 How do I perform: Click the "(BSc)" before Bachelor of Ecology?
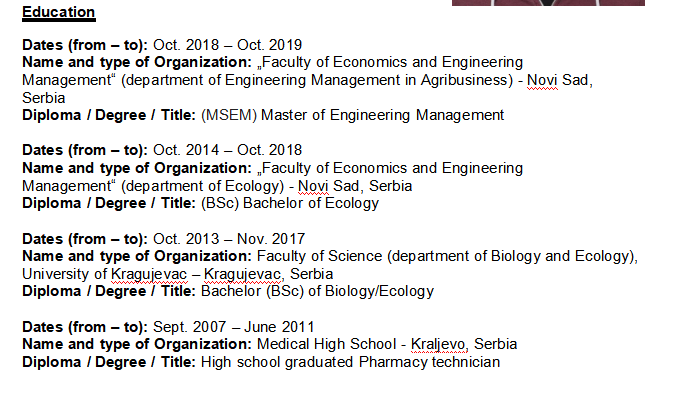click(x=219, y=203)
